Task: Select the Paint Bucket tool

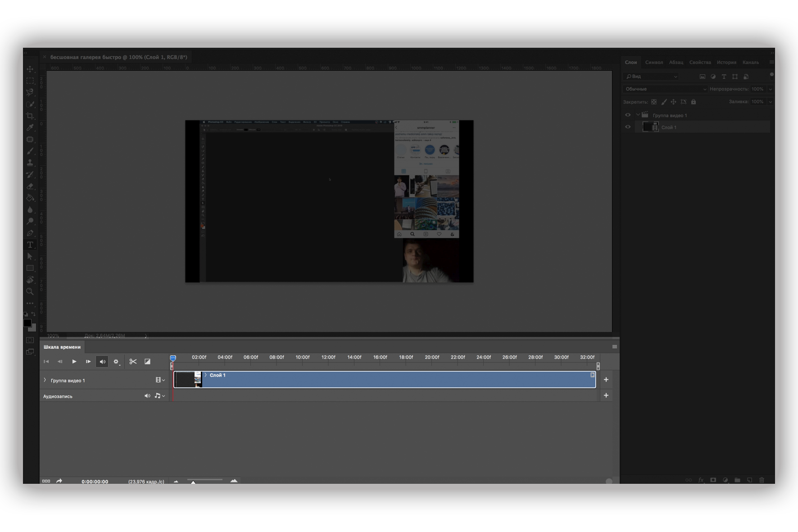Action: (x=30, y=198)
